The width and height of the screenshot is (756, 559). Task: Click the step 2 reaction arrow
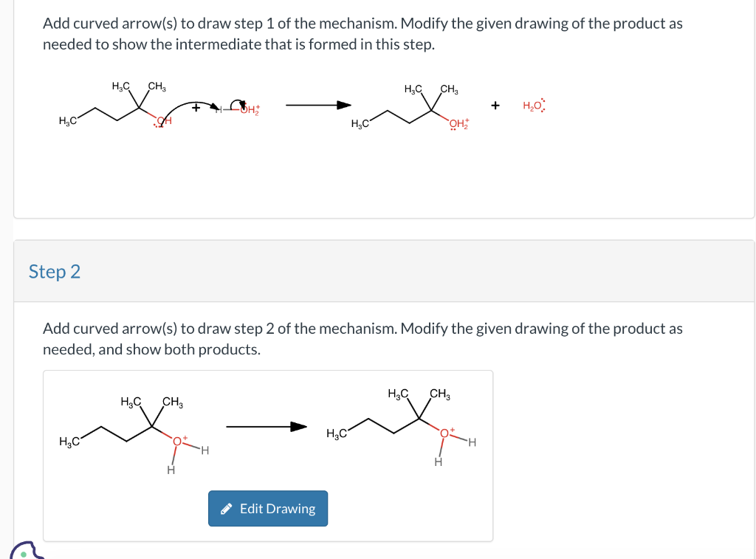coord(267,426)
